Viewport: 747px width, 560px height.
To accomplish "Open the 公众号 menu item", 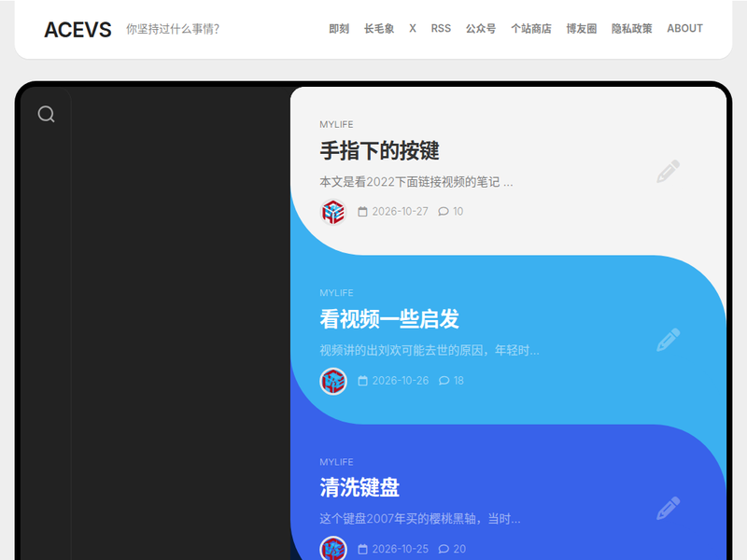I will point(481,29).
